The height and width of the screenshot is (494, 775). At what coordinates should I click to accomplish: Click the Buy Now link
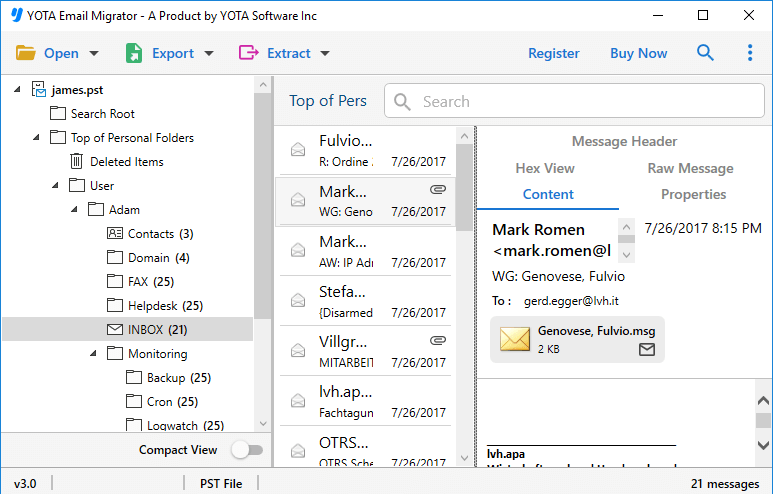pyautogui.click(x=638, y=53)
